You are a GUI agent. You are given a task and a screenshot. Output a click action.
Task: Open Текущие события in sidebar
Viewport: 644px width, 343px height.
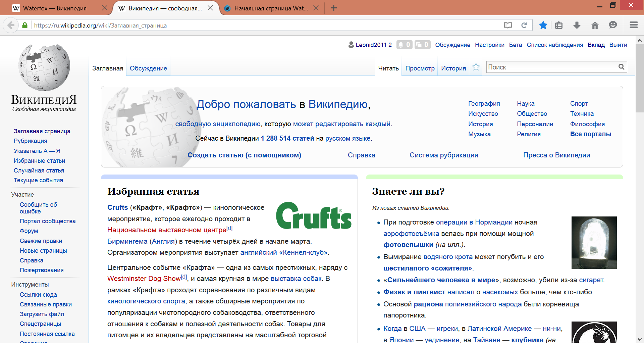tap(38, 180)
